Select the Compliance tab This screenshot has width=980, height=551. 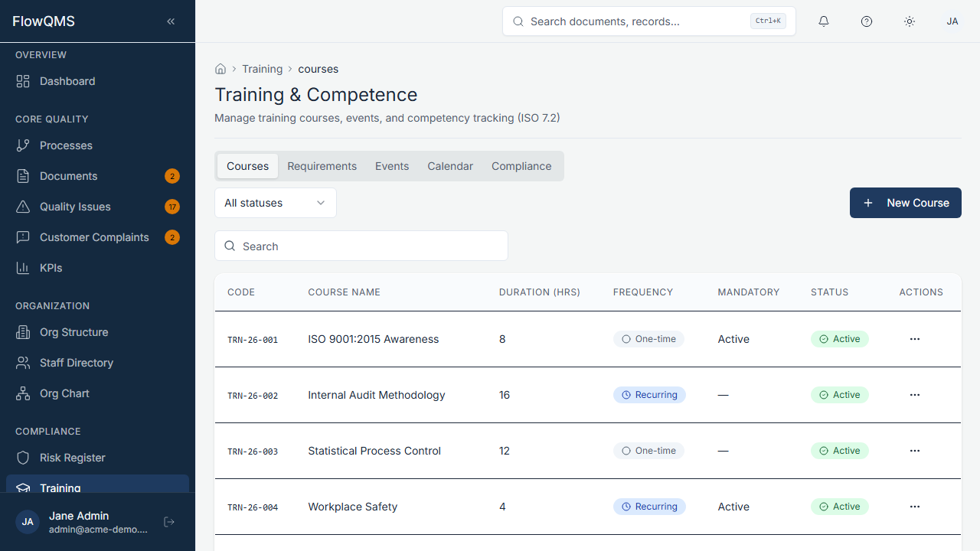521,166
